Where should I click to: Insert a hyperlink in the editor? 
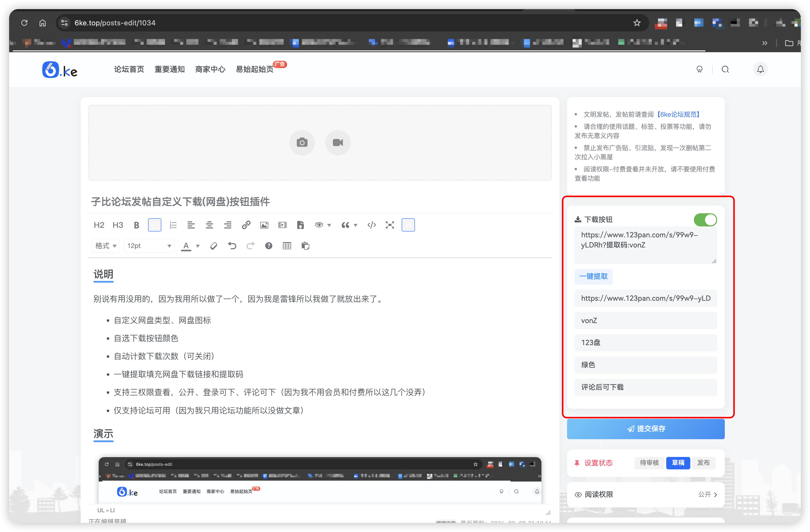coord(246,225)
